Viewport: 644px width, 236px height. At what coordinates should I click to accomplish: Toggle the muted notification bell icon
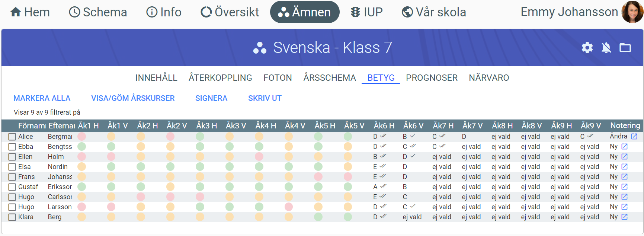pos(606,48)
